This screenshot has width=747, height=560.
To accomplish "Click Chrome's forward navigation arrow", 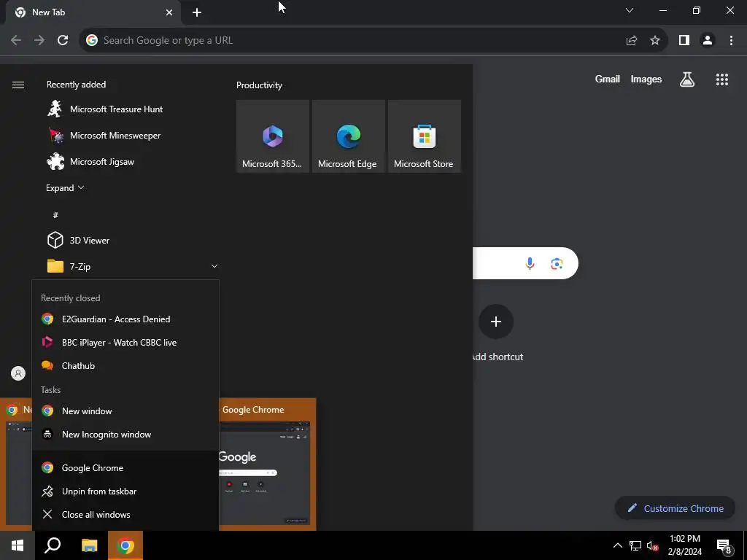I will (x=39, y=40).
